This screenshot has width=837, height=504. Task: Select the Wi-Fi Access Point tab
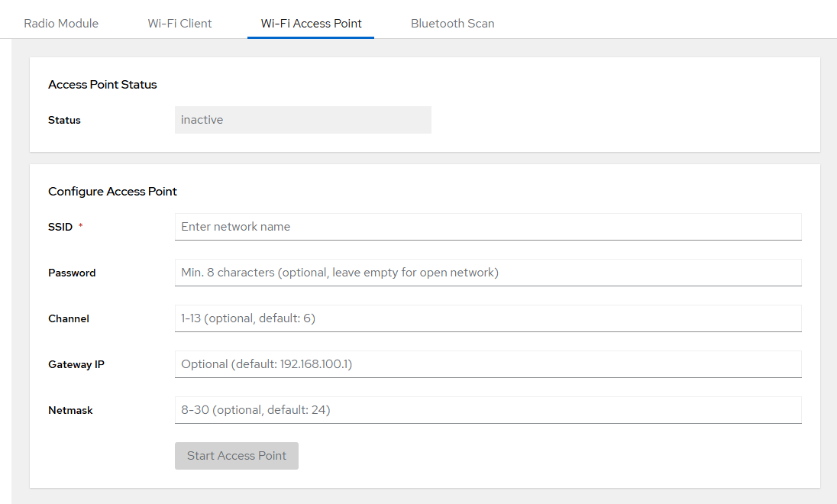coord(311,23)
